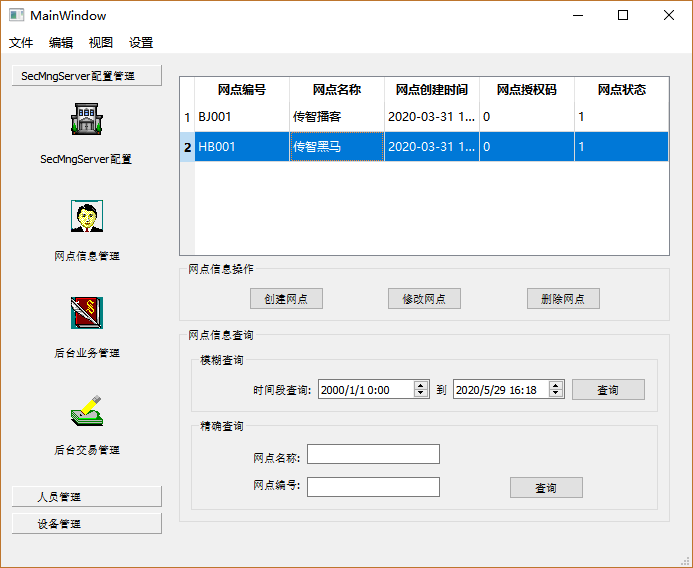
Task: Click the MainWindow title bar app icon
Action: click(x=15, y=15)
